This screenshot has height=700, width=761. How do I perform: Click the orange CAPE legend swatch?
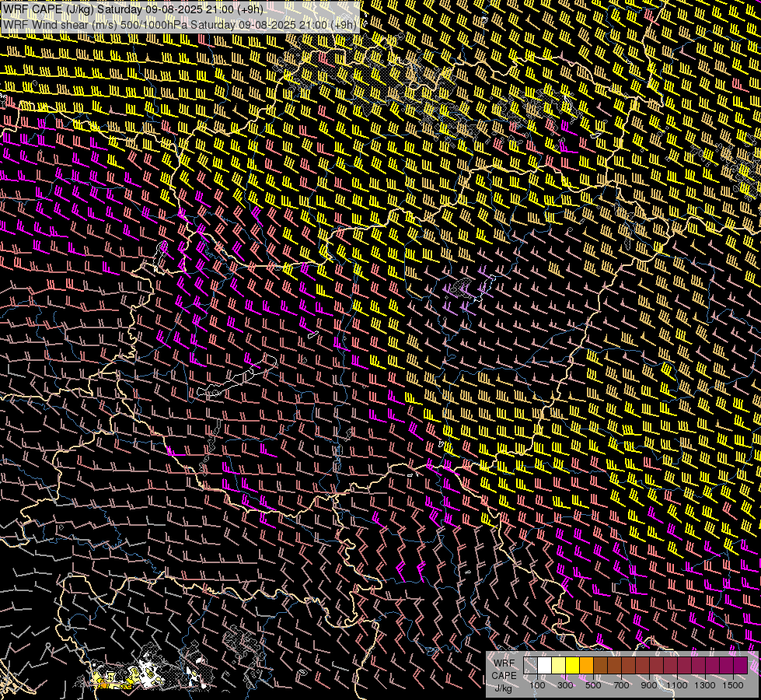point(586,665)
